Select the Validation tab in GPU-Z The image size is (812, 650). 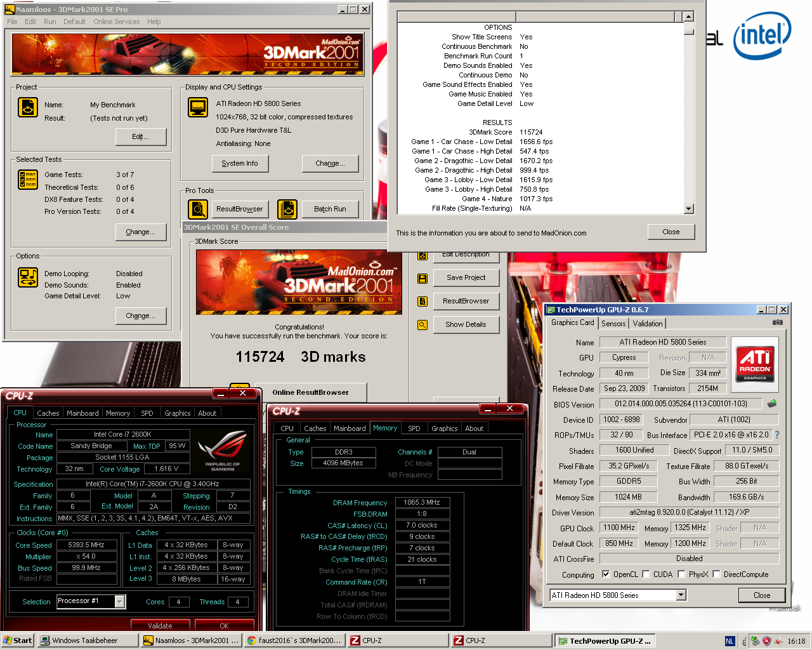pyautogui.click(x=648, y=323)
